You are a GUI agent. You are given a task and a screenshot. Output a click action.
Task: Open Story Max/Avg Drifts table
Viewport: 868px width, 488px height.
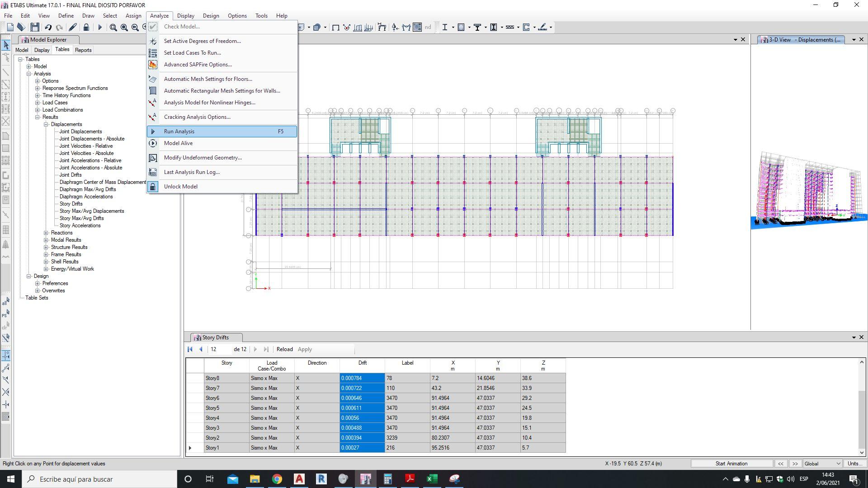point(81,218)
